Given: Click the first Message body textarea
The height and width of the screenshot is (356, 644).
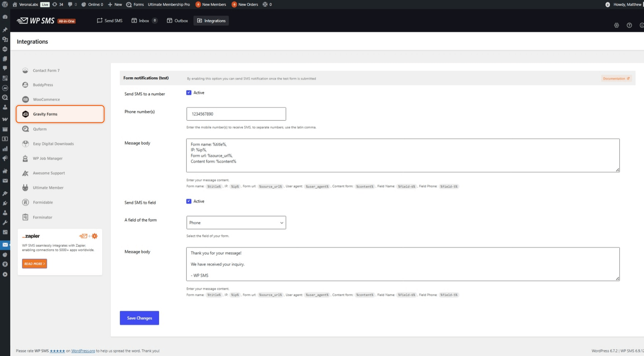Looking at the screenshot, I should point(403,155).
